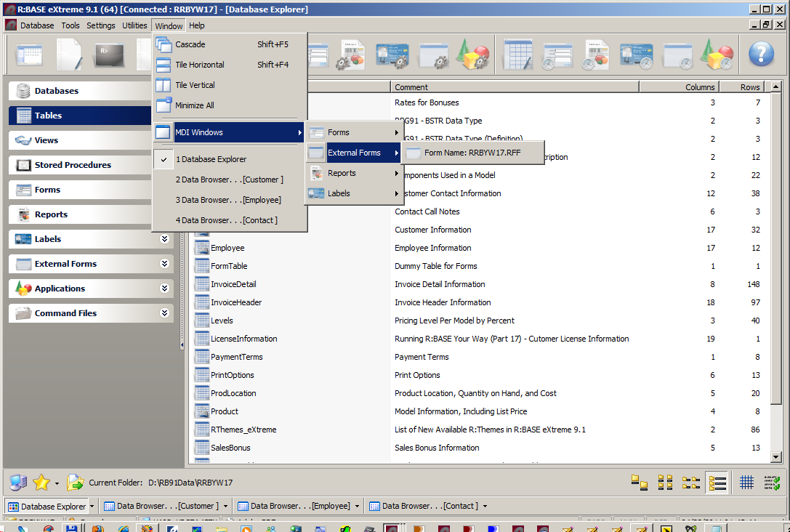This screenshot has height=532, width=790.
Task: Open the Data Browser [Customer] tab dropdown arrow
Action: pos(226,507)
